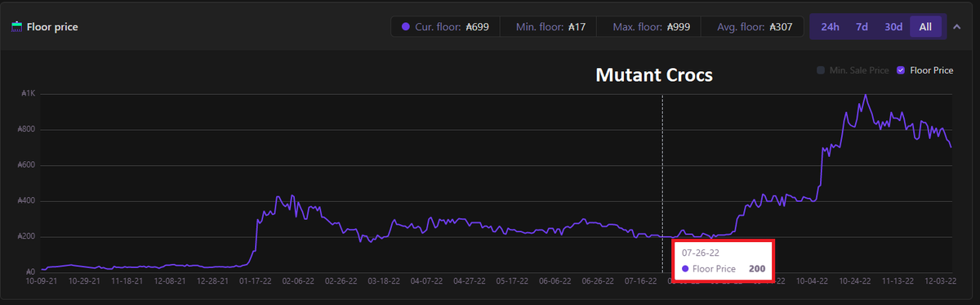980x305 pixels.
Task: Click the Cur. floor ₳699 stat
Action: (445, 27)
